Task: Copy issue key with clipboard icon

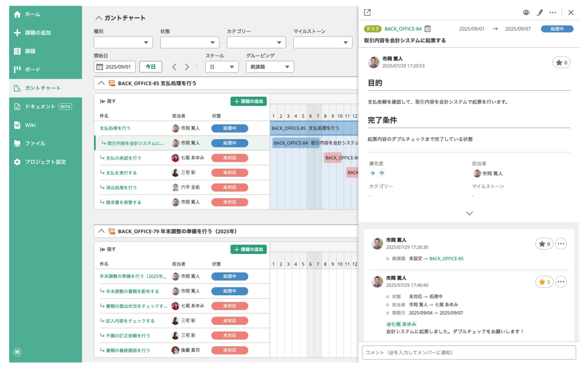Action: click(x=427, y=29)
